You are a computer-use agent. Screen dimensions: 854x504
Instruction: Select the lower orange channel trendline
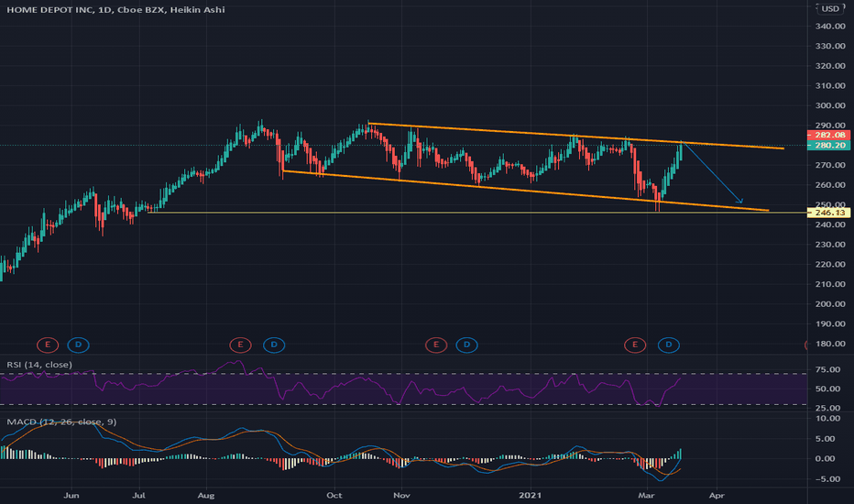click(526, 191)
